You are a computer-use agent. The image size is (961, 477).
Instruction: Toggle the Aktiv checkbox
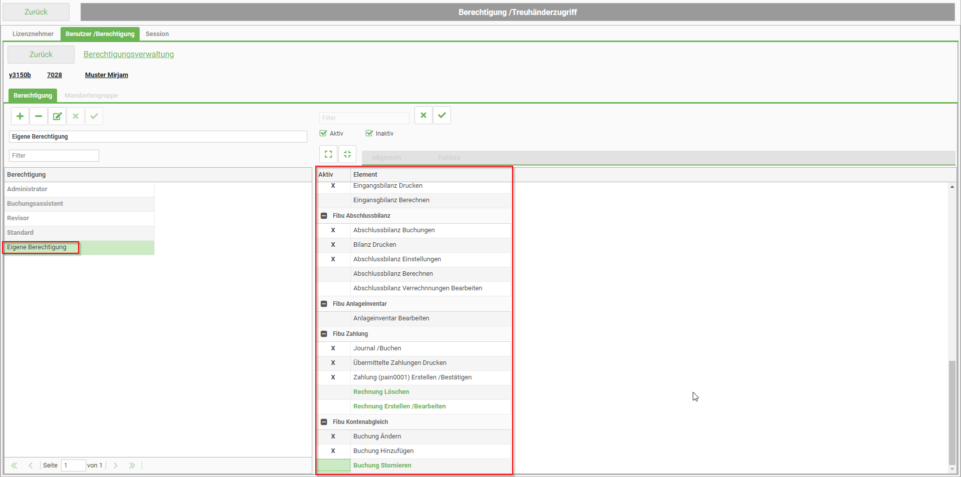point(323,133)
